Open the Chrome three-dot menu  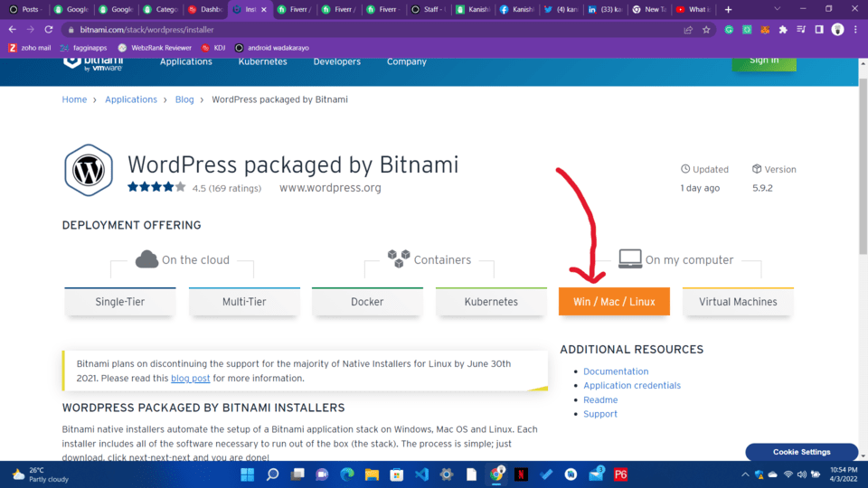855,30
